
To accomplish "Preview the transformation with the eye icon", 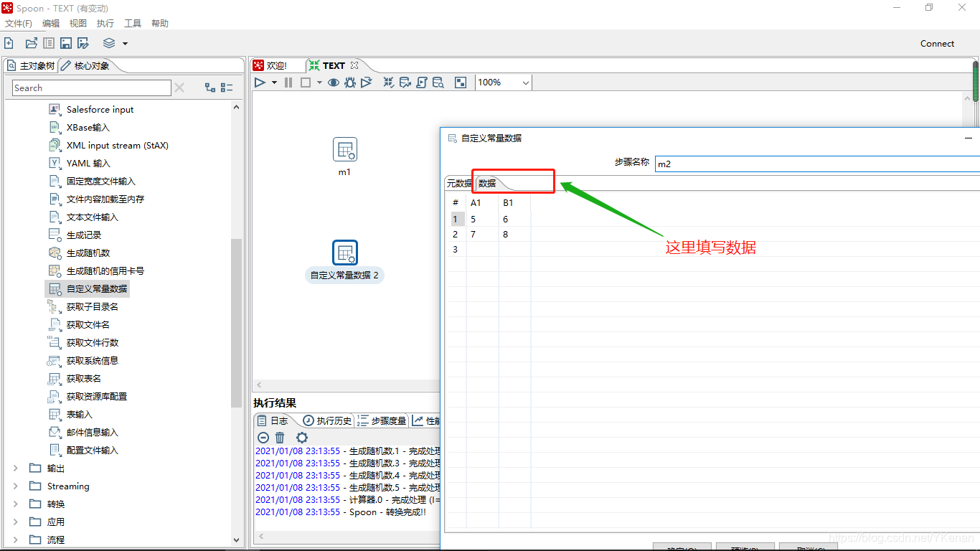I will [334, 83].
